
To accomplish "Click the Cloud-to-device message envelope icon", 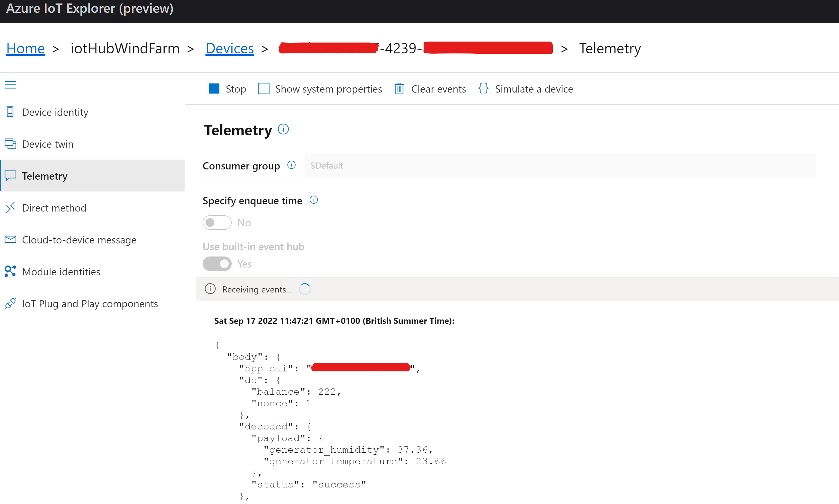I will point(10,239).
